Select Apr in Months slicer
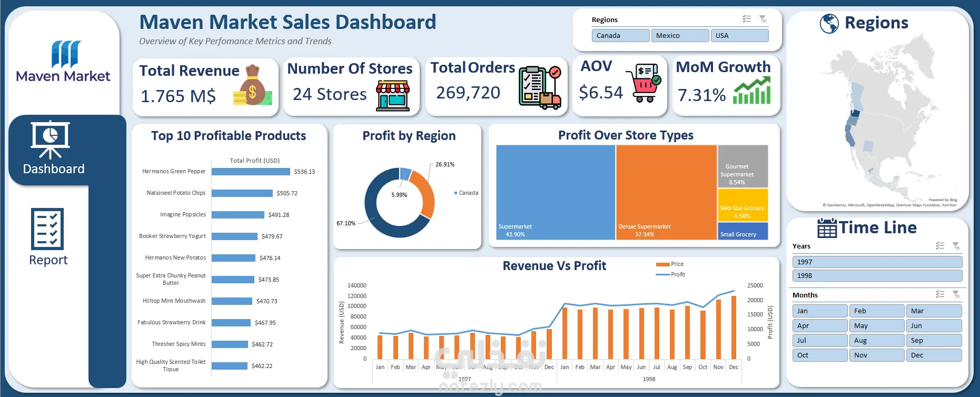Screen dimensions: 980x397 [x=819, y=325]
